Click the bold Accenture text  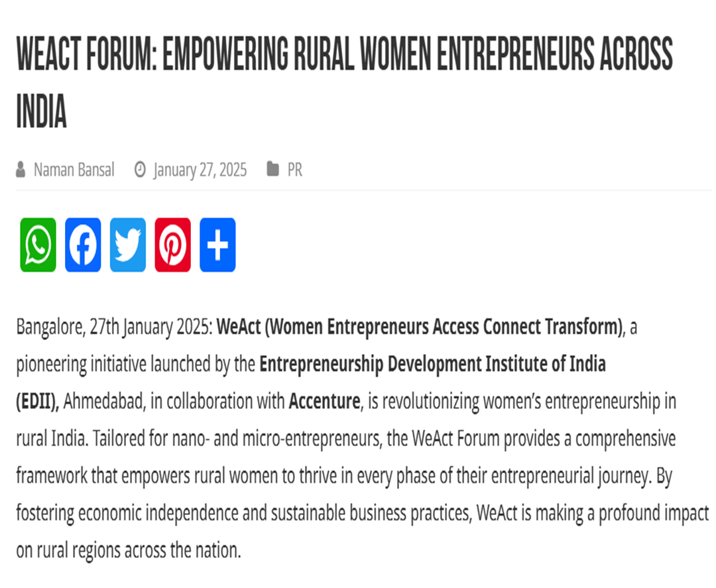point(325,401)
